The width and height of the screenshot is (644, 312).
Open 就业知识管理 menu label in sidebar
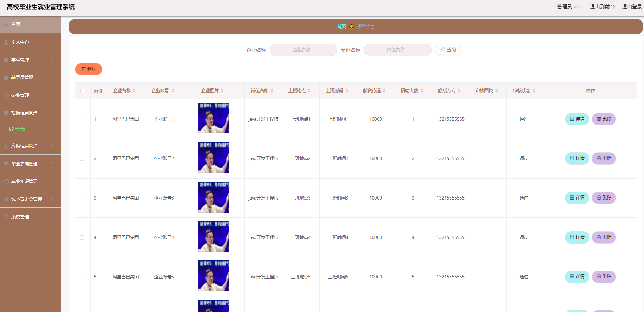[24, 182]
